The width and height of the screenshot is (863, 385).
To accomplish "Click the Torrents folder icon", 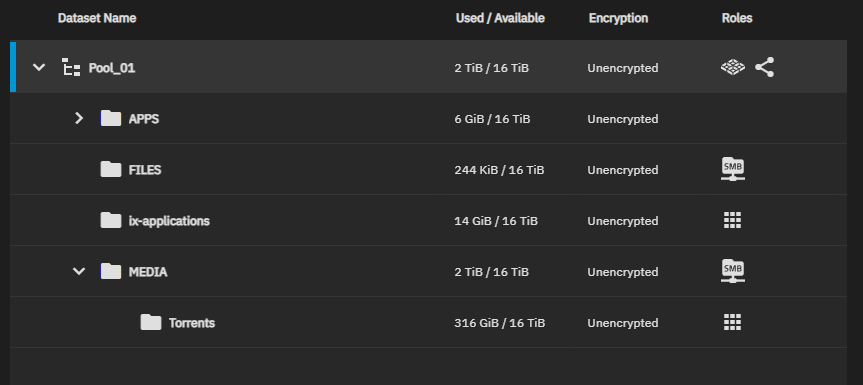I will [151, 322].
